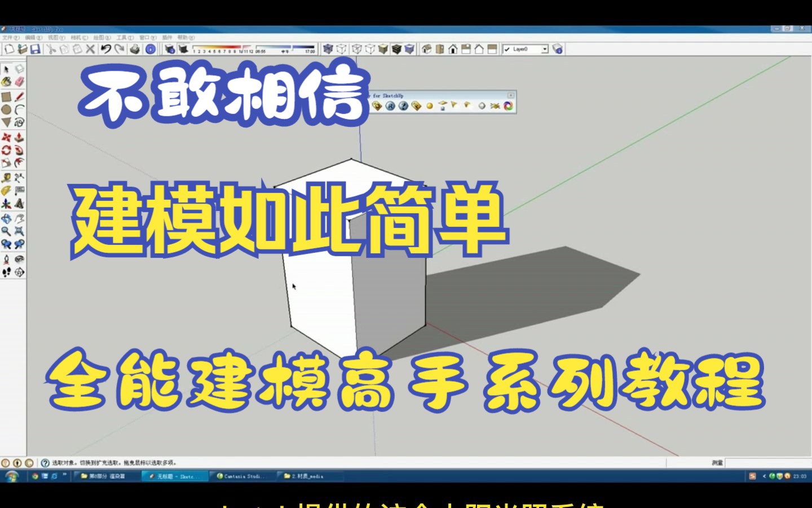Image resolution: width=812 pixels, height=508 pixels.
Task: Choose the Circle tool
Action: [x=6, y=110]
